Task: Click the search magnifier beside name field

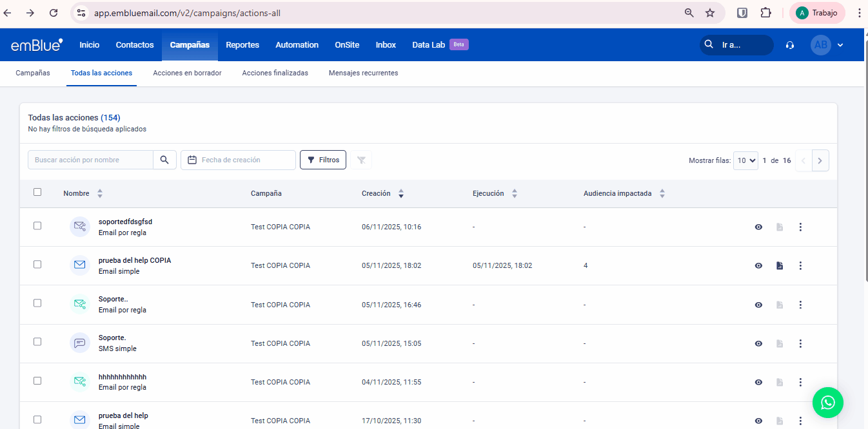Action: click(164, 160)
